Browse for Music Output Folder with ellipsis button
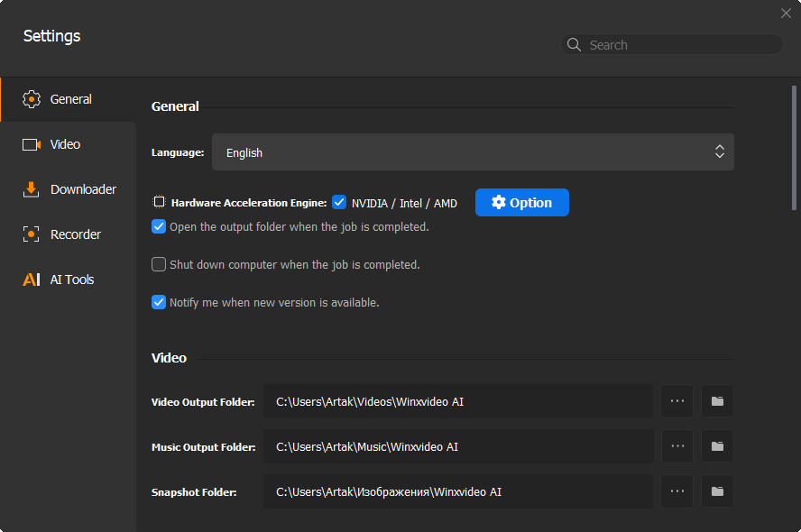Screen dimensions: 801x532 coord(677,446)
